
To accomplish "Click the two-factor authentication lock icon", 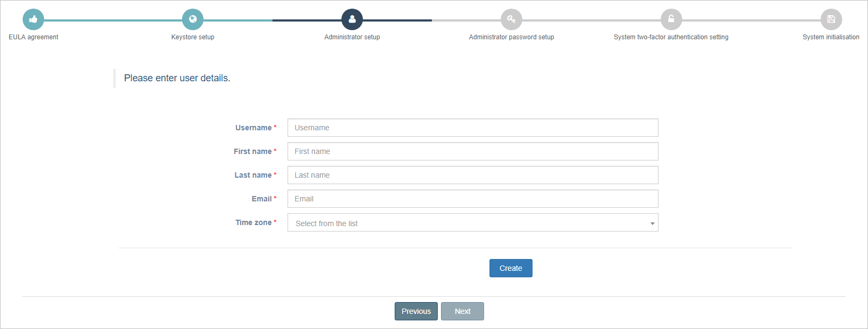I will point(671,19).
